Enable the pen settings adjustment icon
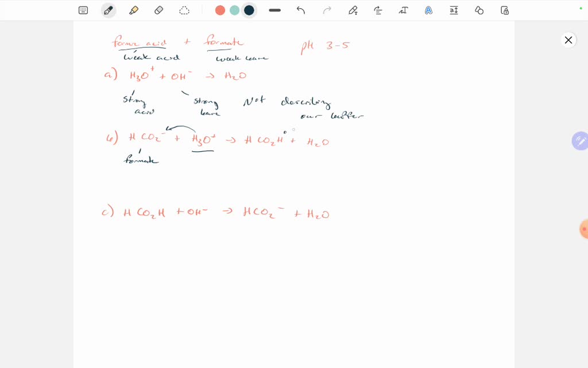Viewport: 588px width, 368px height. [x=353, y=10]
